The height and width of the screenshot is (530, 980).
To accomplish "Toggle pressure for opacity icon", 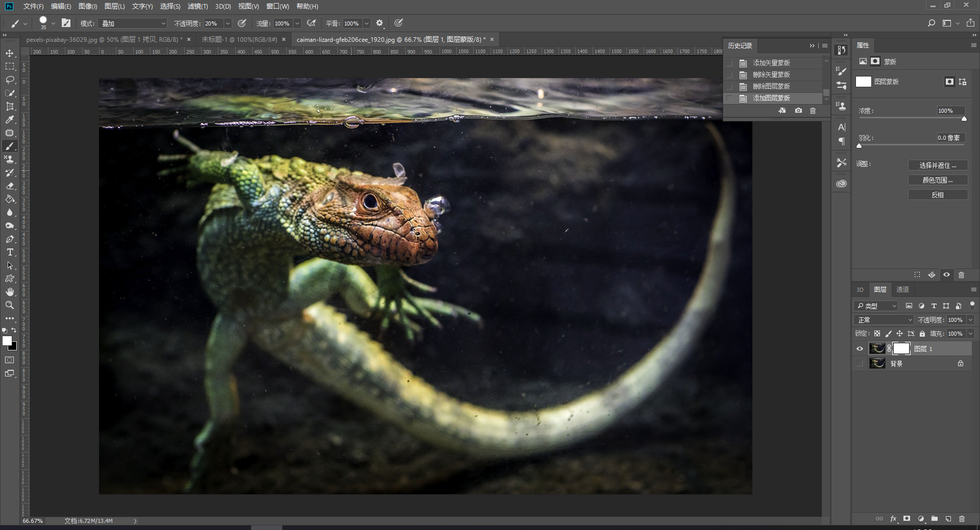I will [242, 23].
